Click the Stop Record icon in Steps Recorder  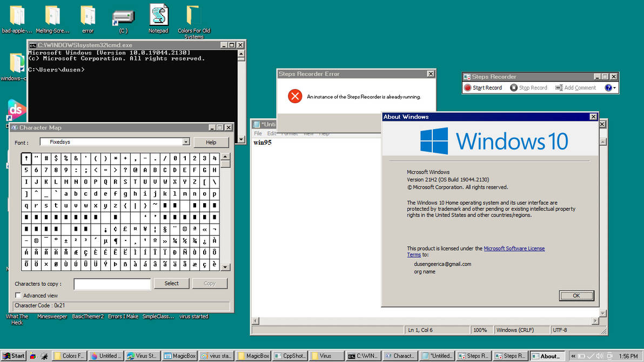coord(514,88)
